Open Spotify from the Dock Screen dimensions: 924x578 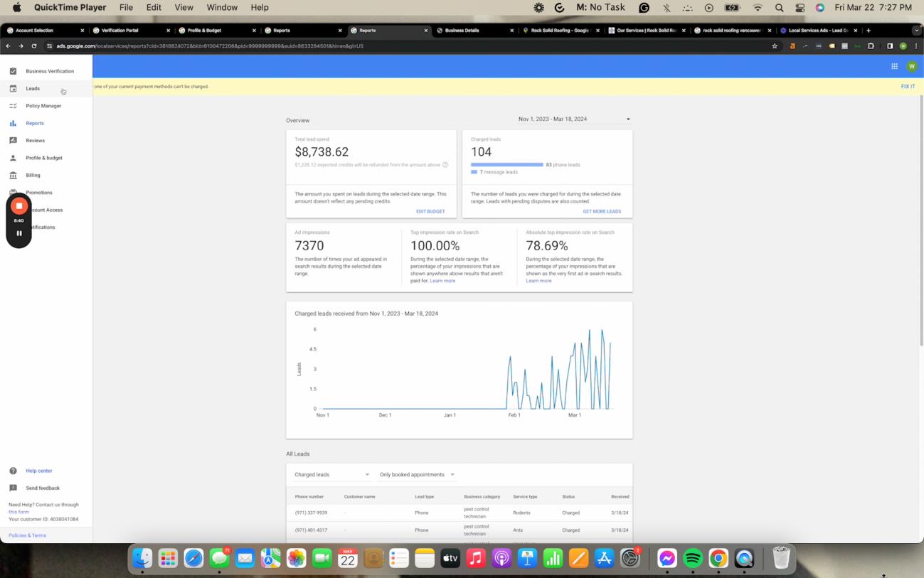point(693,558)
